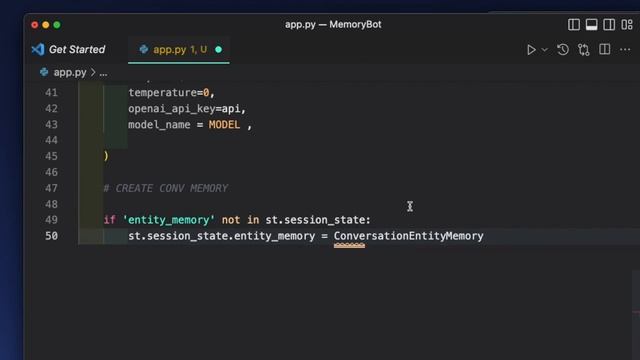Viewport: 640px width, 360px height.
Task: Open More Actions ellipsis menu
Action: tap(625, 50)
